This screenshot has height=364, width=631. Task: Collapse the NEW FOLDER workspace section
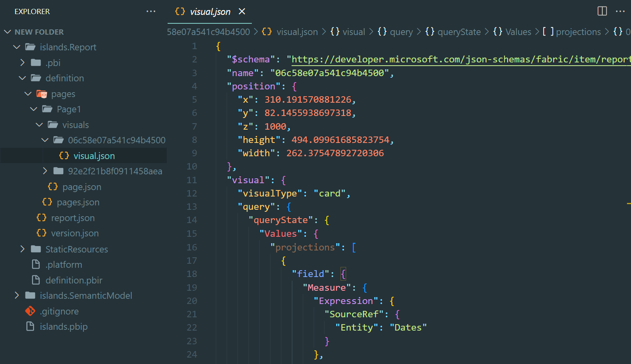(x=39, y=32)
